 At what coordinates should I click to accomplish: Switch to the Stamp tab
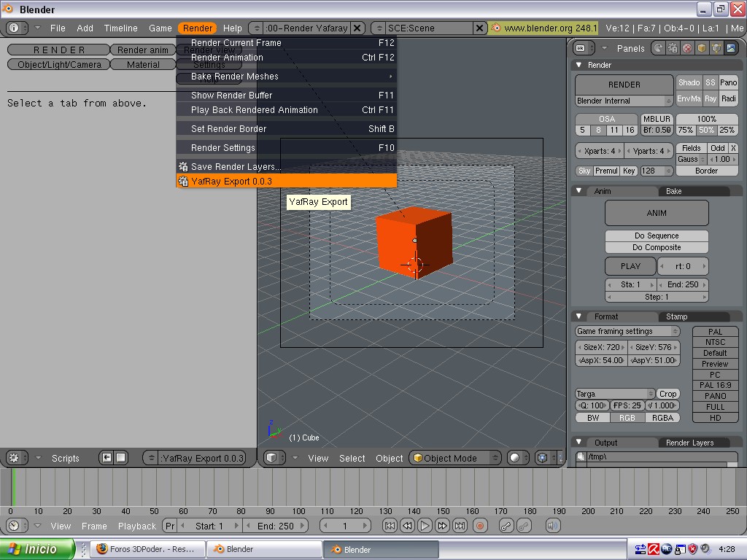coord(693,316)
